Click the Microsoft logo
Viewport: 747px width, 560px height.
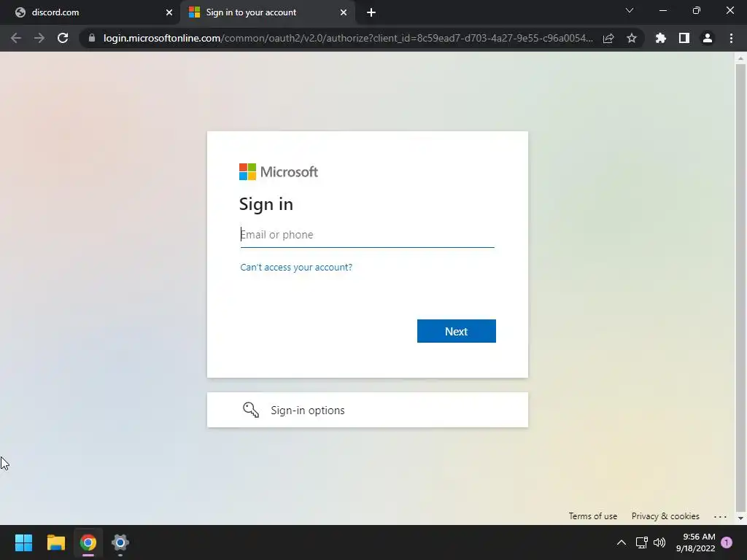[x=278, y=172]
